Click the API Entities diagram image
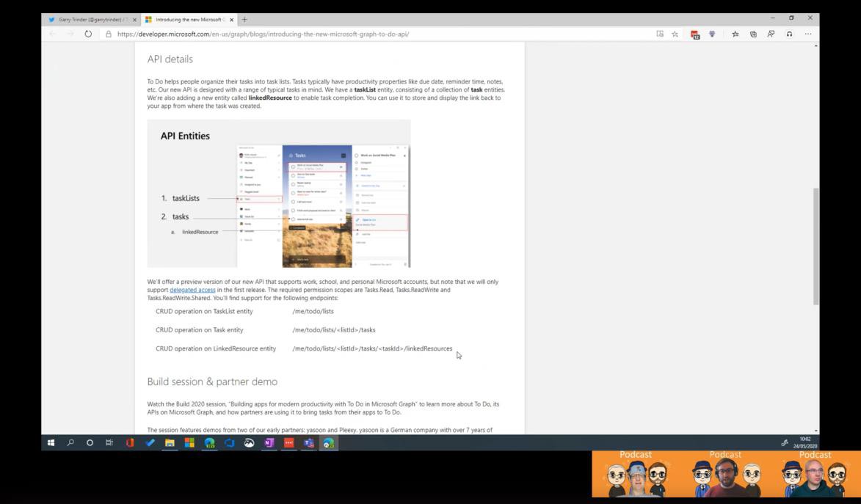The image size is (861, 504). click(279, 194)
